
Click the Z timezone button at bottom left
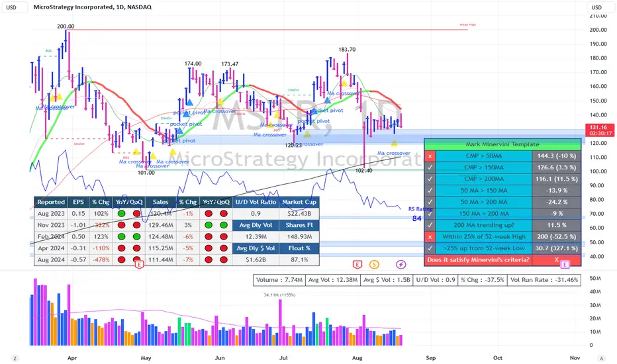coord(15,358)
